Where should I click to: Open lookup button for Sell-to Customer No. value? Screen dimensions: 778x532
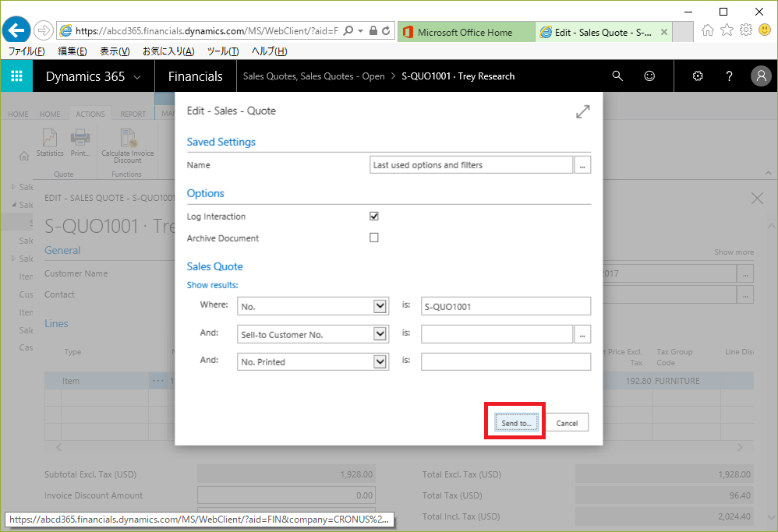(x=582, y=335)
